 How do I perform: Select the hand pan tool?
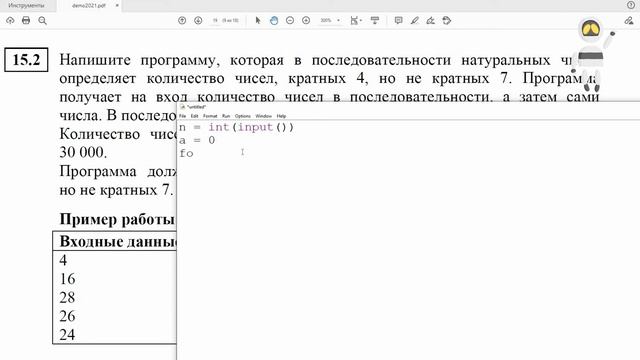[274, 20]
